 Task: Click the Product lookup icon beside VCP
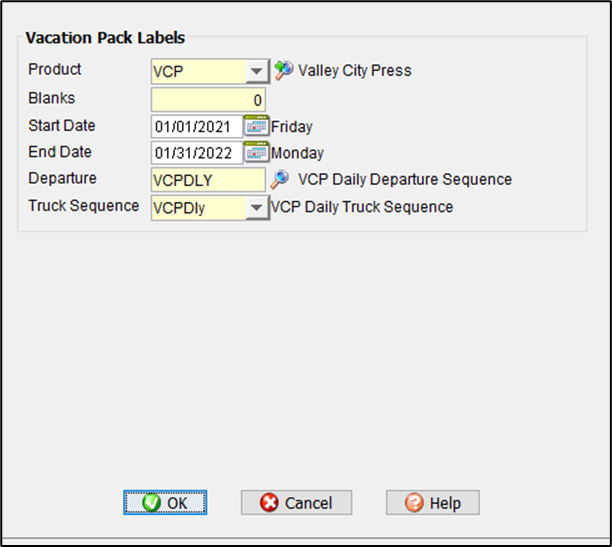283,71
